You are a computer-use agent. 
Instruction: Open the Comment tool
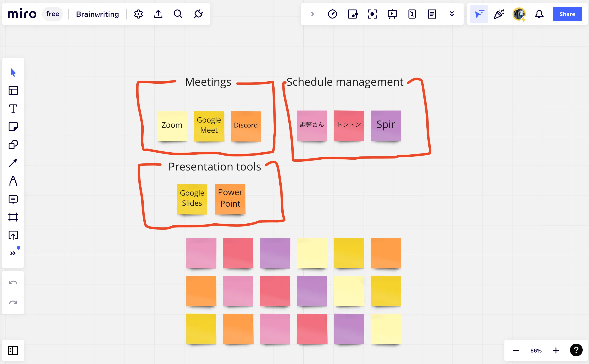13,199
